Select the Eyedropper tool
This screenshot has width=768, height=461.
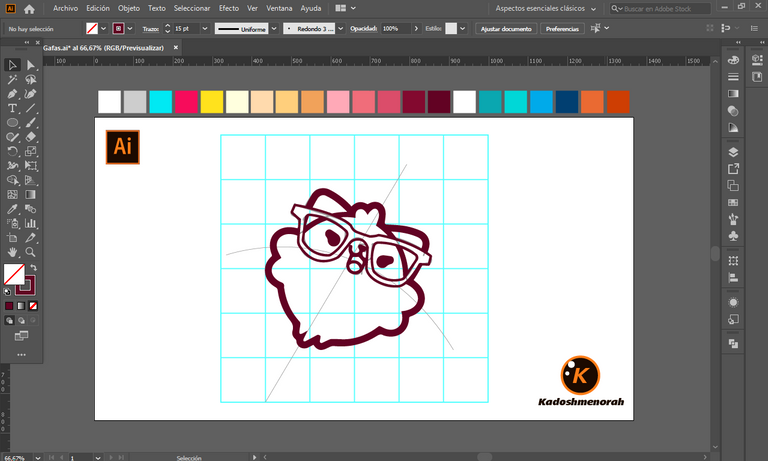12,209
